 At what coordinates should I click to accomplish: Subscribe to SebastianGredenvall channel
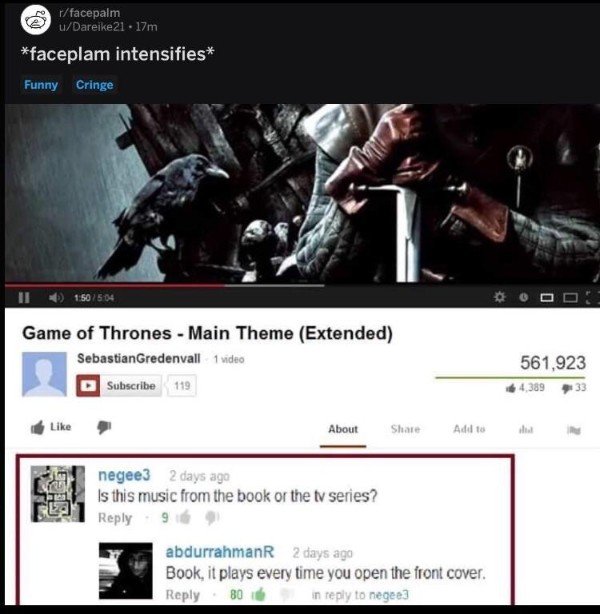[x=119, y=386]
